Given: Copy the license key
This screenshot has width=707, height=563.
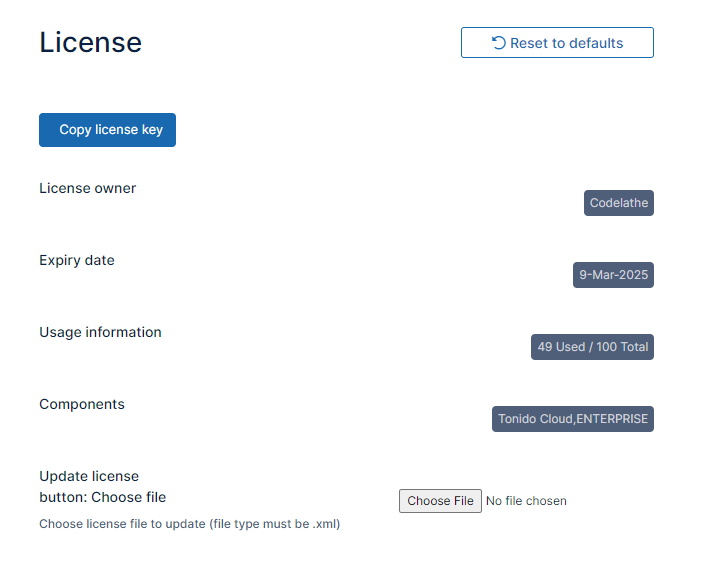Looking at the screenshot, I should pyautogui.click(x=107, y=130).
